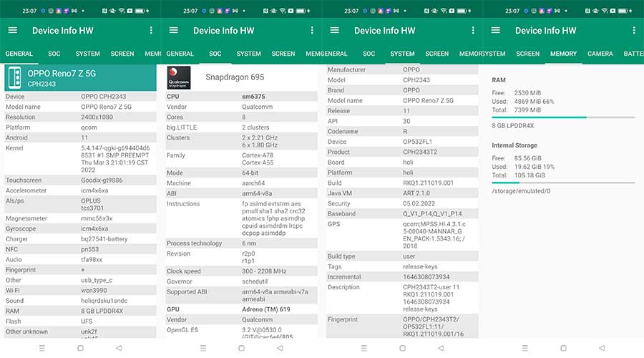Tap Incremental value 1646308073934
This screenshot has height=358, width=644.
point(426,277)
